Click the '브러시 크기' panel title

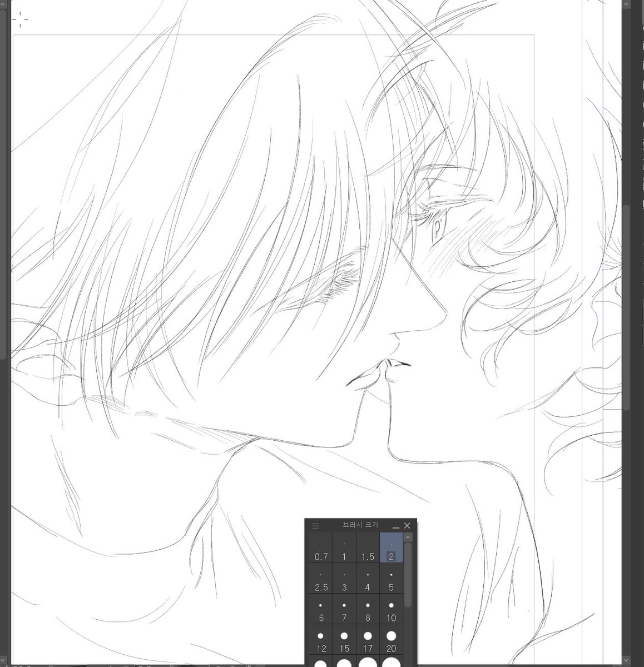[360, 525]
